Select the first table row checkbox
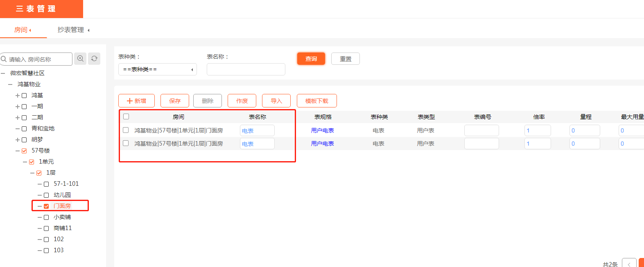This screenshot has width=644, height=267. click(126, 130)
